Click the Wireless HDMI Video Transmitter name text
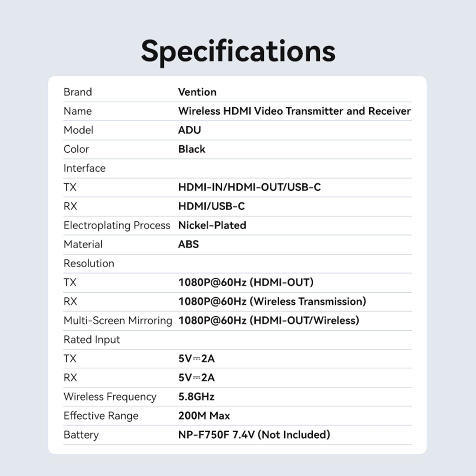Viewport: 476px width, 476px height. (294, 111)
